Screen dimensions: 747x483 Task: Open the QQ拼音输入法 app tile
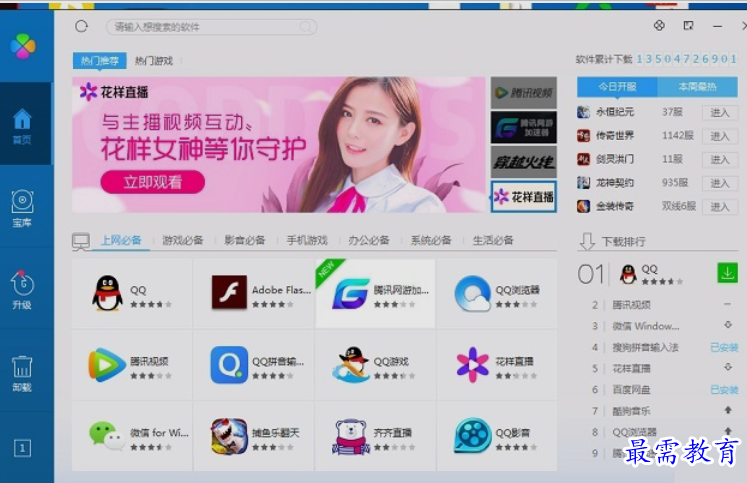pyautogui.click(x=254, y=365)
